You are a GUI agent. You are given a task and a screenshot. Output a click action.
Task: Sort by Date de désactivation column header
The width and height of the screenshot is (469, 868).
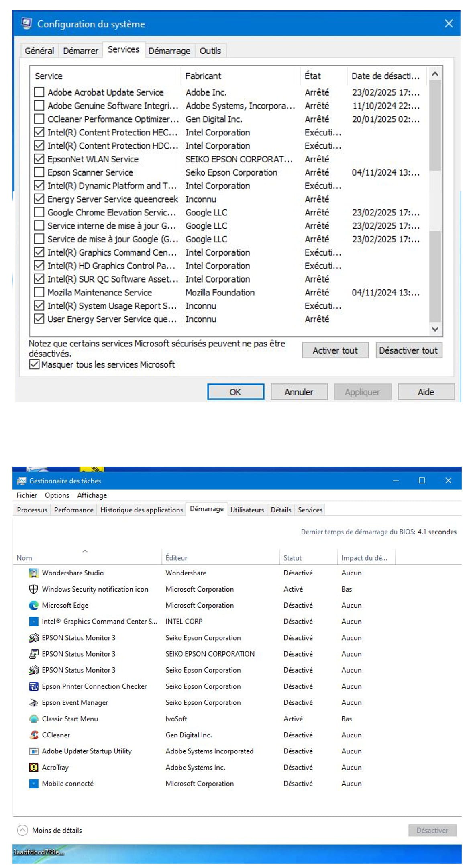386,76
